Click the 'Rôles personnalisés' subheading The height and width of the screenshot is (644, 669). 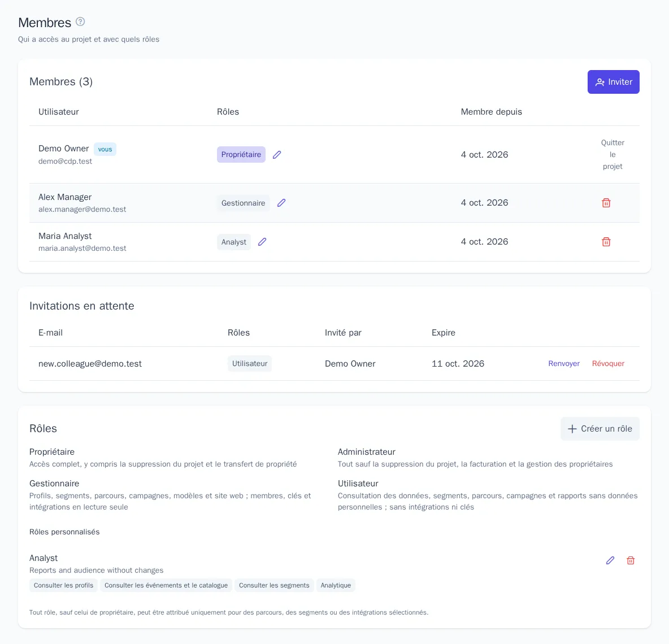[64, 532]
